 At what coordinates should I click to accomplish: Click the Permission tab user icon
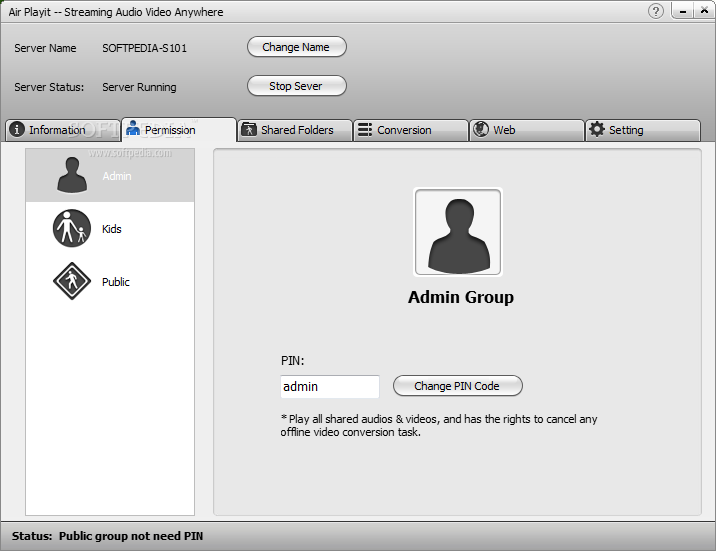(x=133, y=128)
